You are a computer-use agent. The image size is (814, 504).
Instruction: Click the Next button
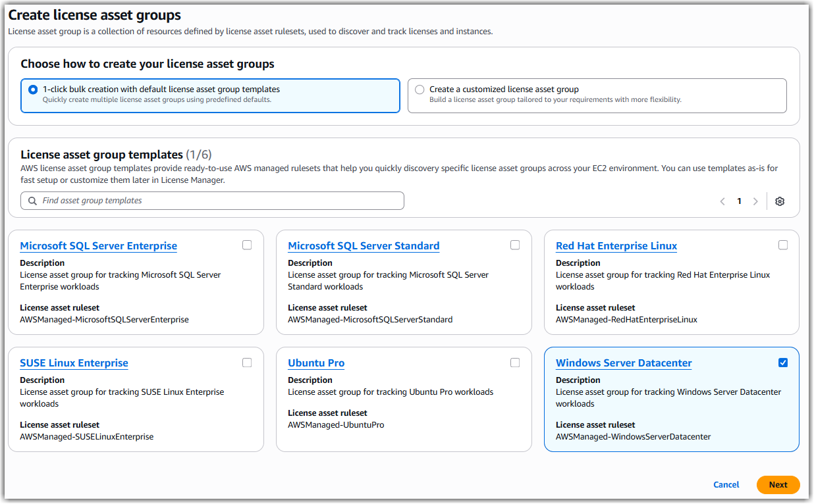pos(778,484)
